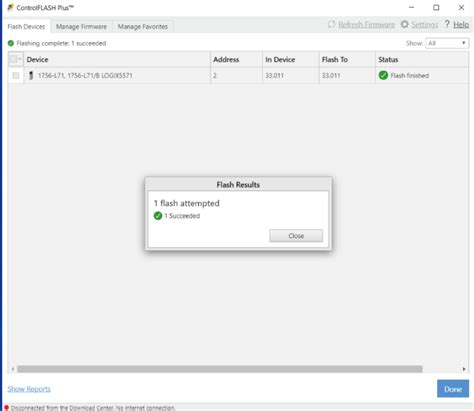Viewport: 474px width, 411px height.
Task: Click the ControlFLASH Plus app icon
Action: pos(10,7)
